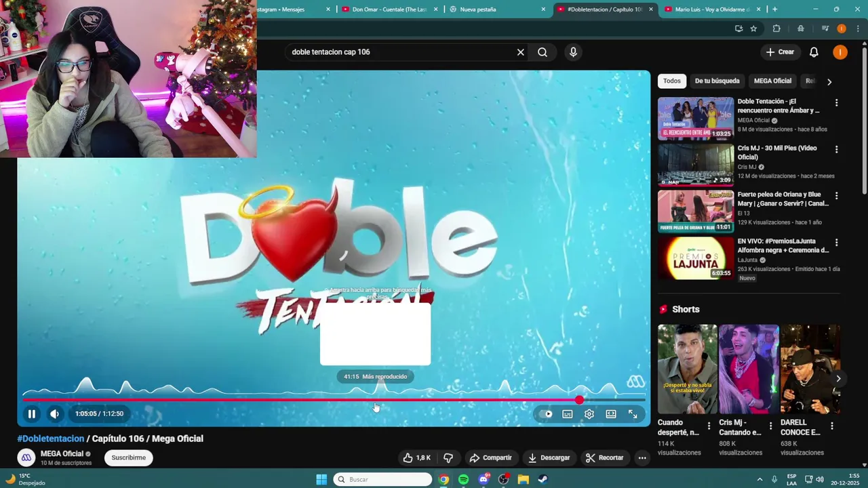Click the Compartir button

491,457
